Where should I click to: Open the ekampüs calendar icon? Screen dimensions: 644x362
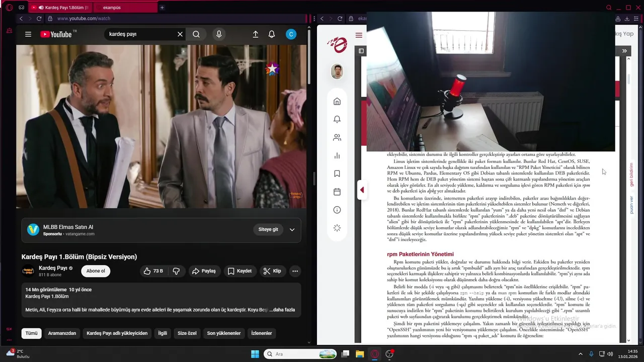click(x=337, y=192)
